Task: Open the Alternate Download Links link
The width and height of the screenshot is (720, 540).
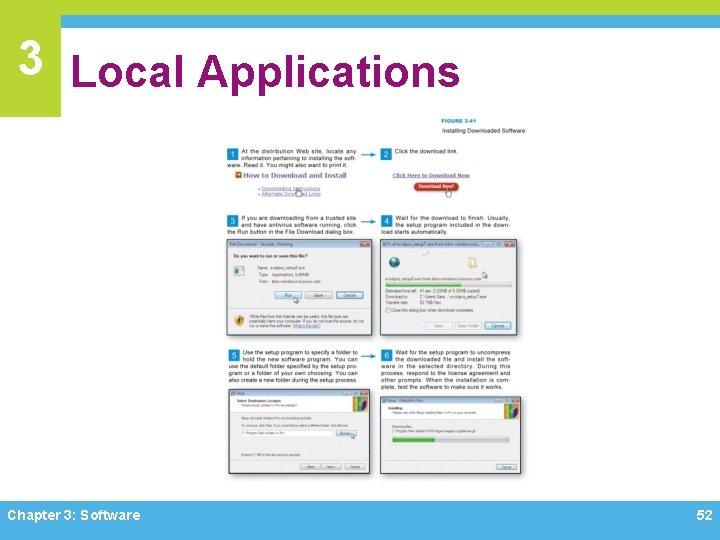Action: [x=291, y=194]
